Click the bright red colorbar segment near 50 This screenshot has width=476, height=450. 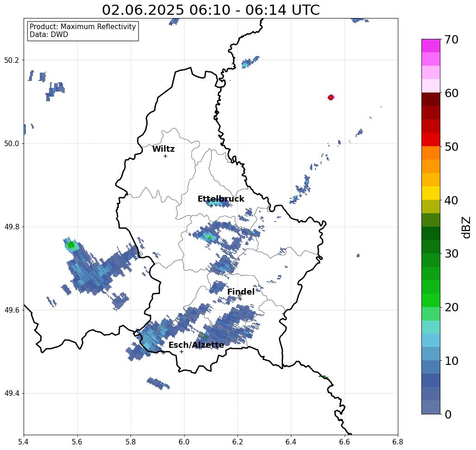[431, 140]
